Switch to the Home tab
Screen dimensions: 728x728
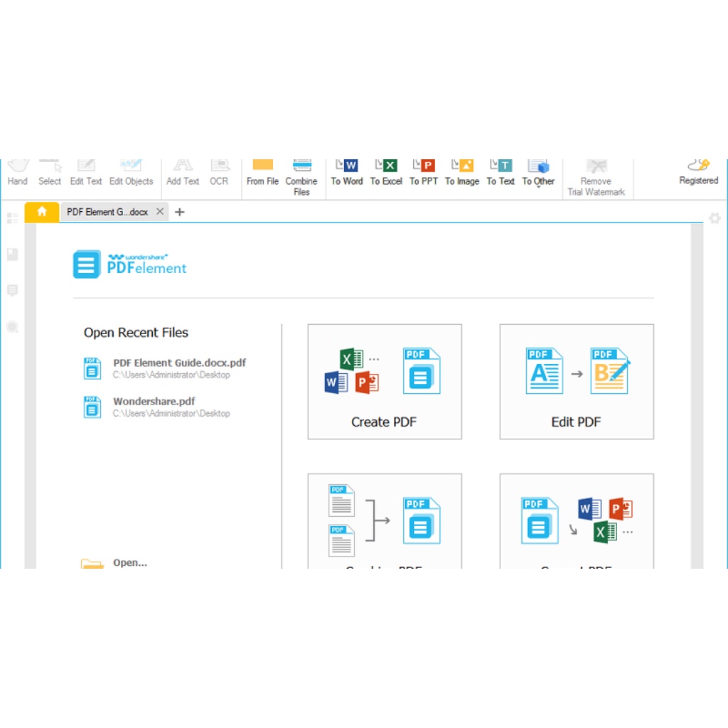[41, 212]
